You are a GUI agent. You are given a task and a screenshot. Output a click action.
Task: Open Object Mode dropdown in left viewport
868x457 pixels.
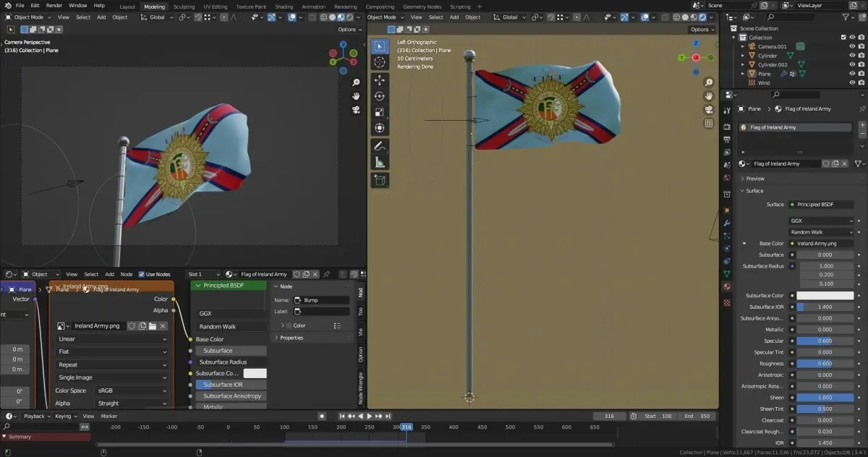click(28, 17)
